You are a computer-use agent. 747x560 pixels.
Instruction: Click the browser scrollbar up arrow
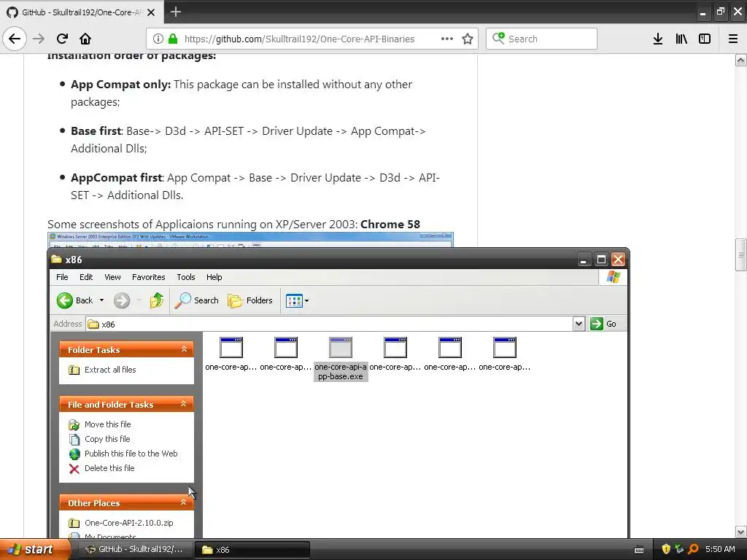pos(741,61)
